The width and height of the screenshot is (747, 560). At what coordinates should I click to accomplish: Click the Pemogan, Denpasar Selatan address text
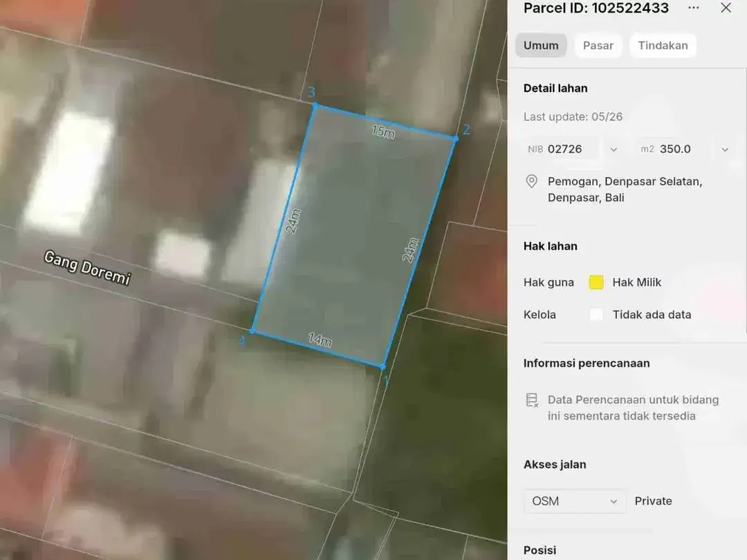click(x=625, y=189)
